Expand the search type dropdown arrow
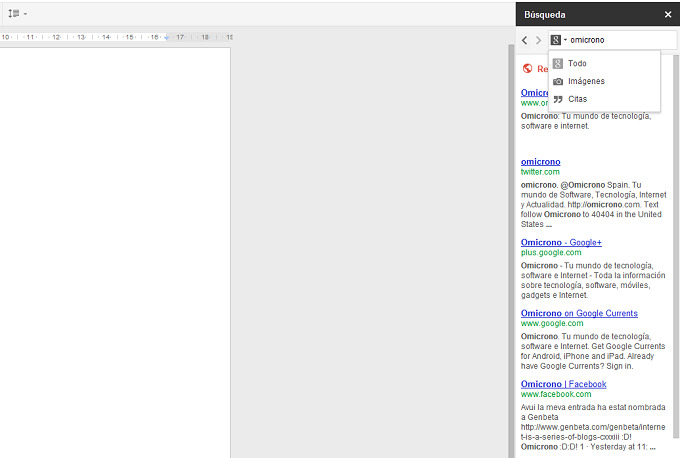Viewport: 680px width, 458px height. tap(565, 40)
